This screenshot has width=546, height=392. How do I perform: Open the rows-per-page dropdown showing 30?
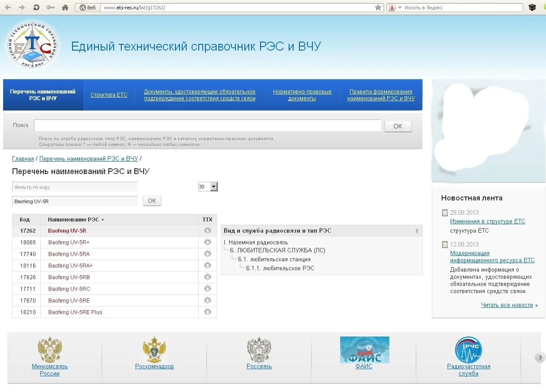[208, 187]
